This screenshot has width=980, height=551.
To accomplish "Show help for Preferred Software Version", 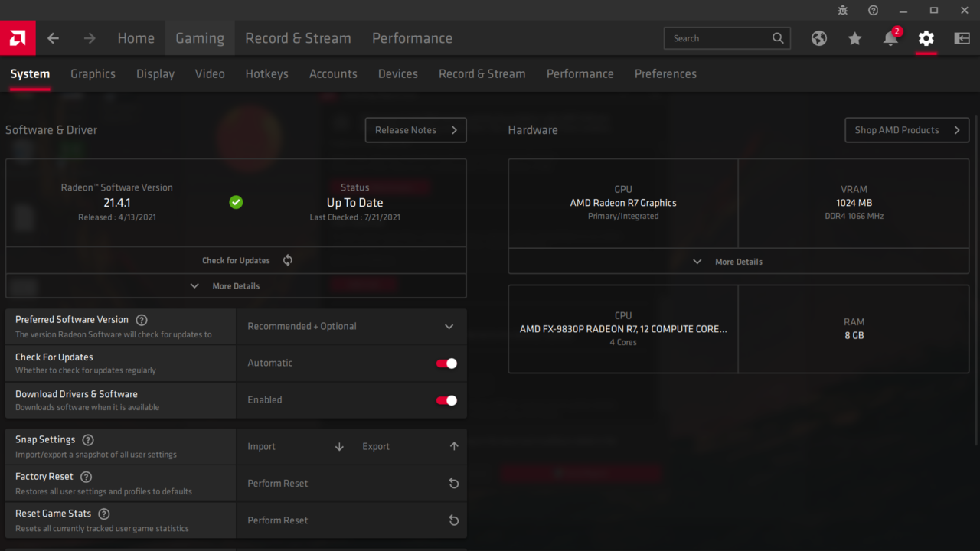I will pyautogui.click(x=142, y=320).
